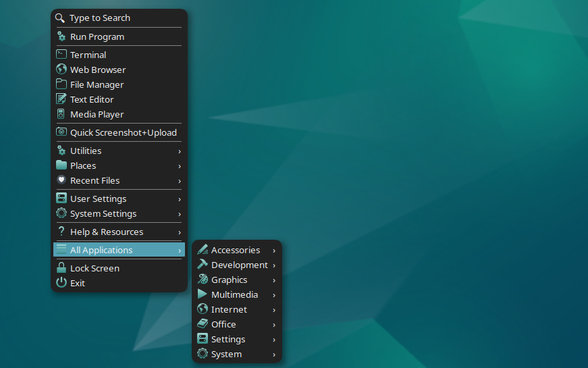Click the Accessories pencil icon
This screenshot has height=368, width=588.
(x=203, y=249)
